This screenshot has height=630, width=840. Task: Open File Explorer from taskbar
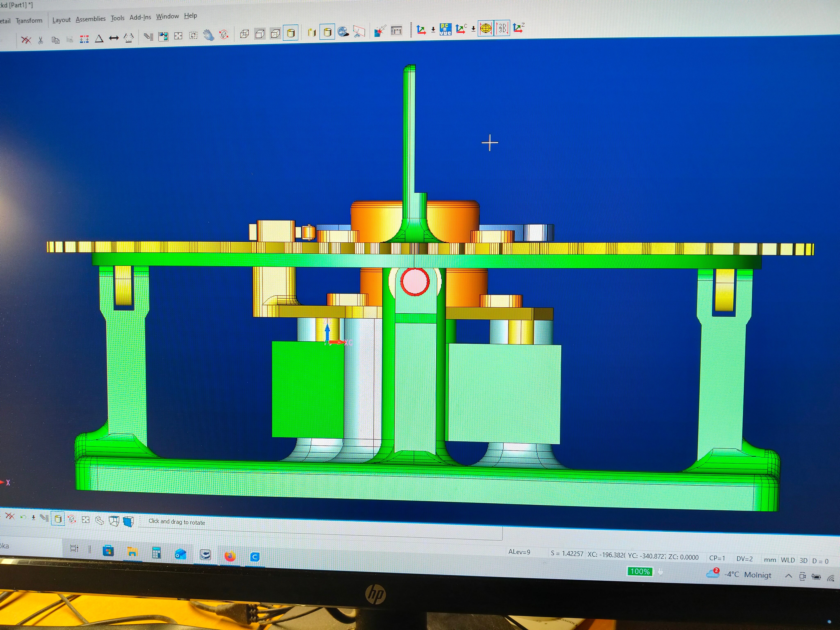tap(132, 552)
